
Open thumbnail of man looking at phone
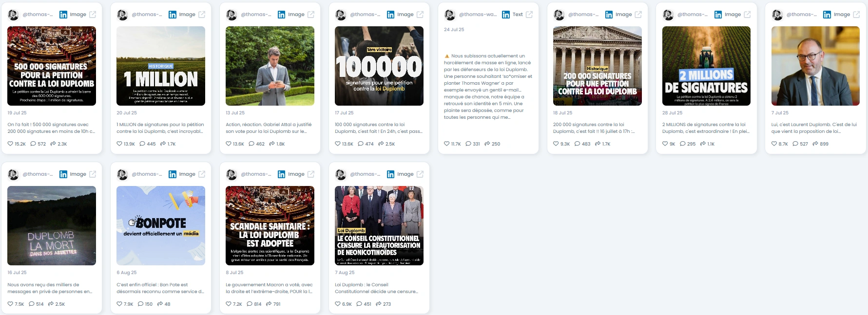[270, 66]
